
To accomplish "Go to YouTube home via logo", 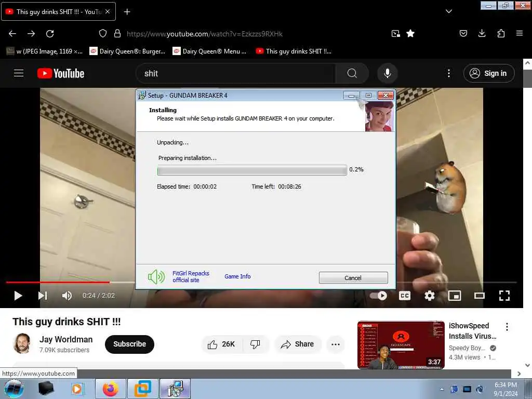I will click(x=61, y=73).
